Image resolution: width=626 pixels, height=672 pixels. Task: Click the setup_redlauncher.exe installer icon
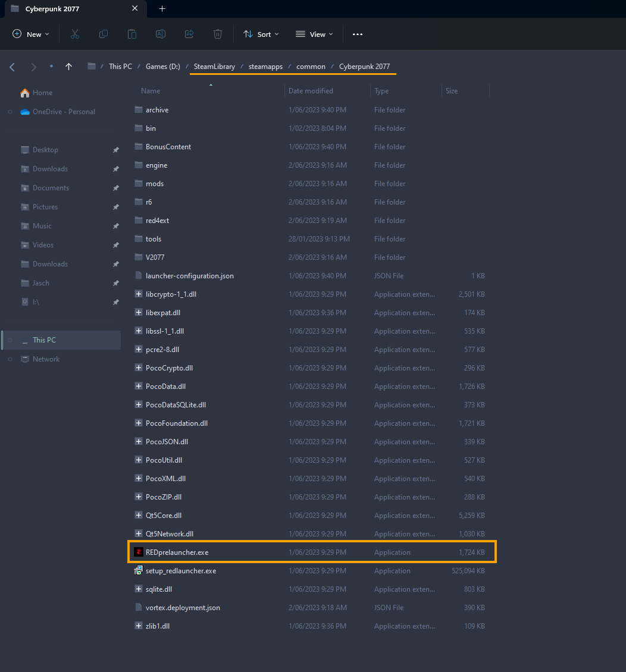point(139,570)
